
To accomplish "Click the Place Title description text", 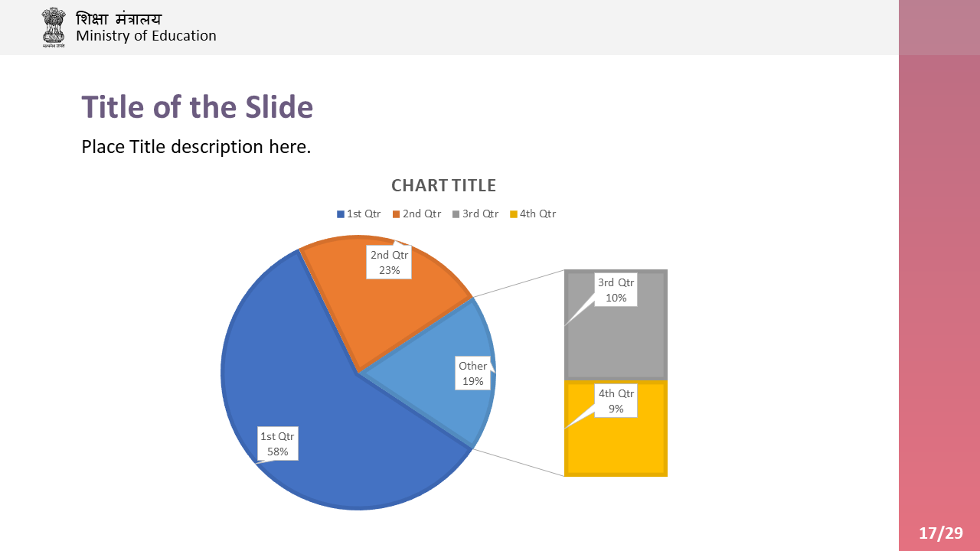I will pos(196,146).
